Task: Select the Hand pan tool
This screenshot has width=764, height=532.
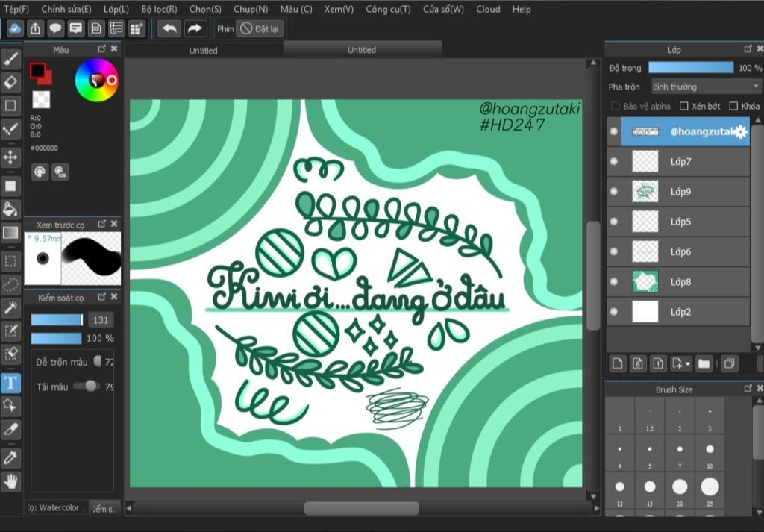Action: [10, 481]
